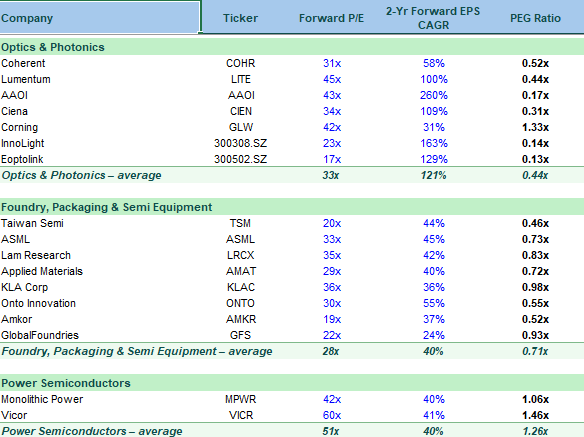This screenshot has width=584, height=437.
Task: Click the Vicor company cell
Action: click(14, 415)
